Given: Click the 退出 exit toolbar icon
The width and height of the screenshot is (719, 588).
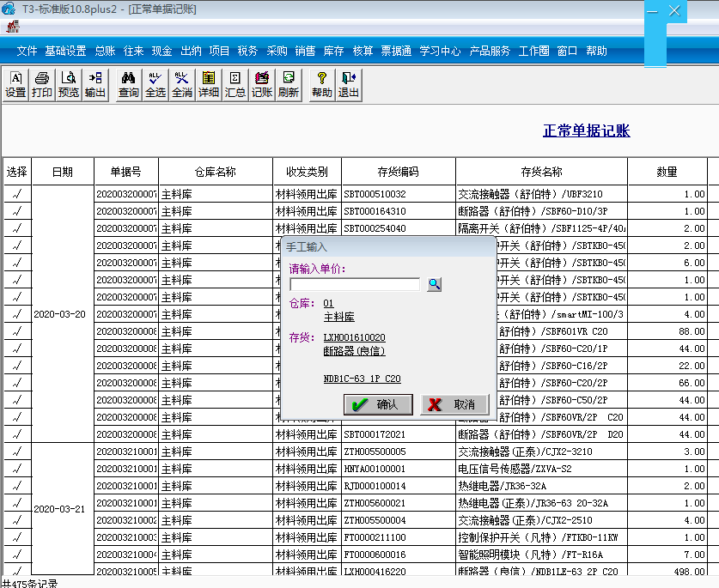Looking at the screenshot, I should click(349, 85).
